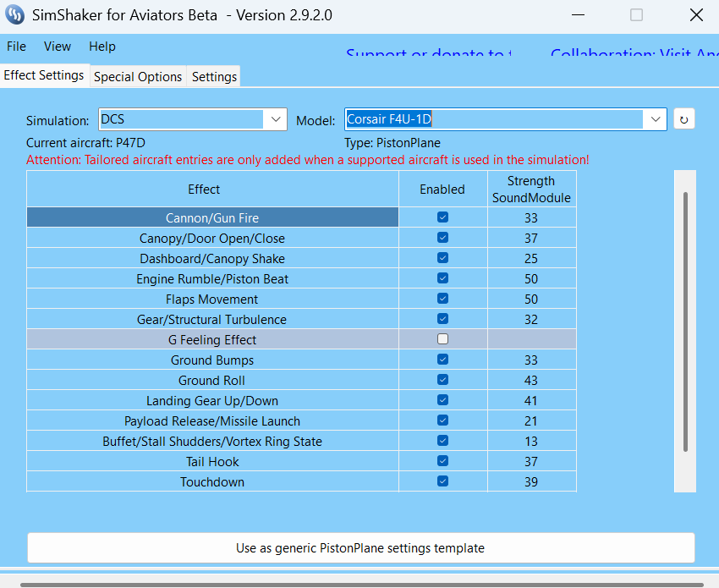Close the SimShaker for Aviators window

(x=696, y=14)
